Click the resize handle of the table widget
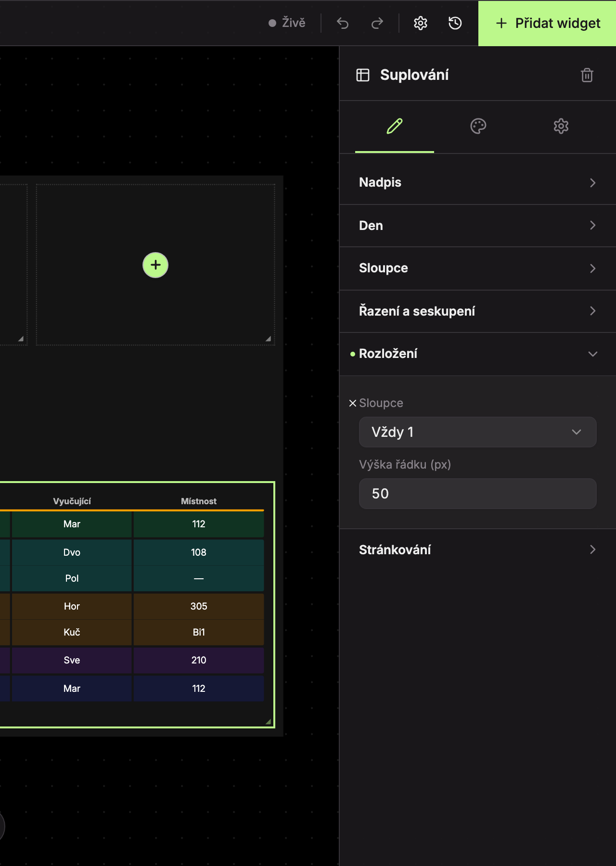Screen dimensions: 616x866 [269, 722]
